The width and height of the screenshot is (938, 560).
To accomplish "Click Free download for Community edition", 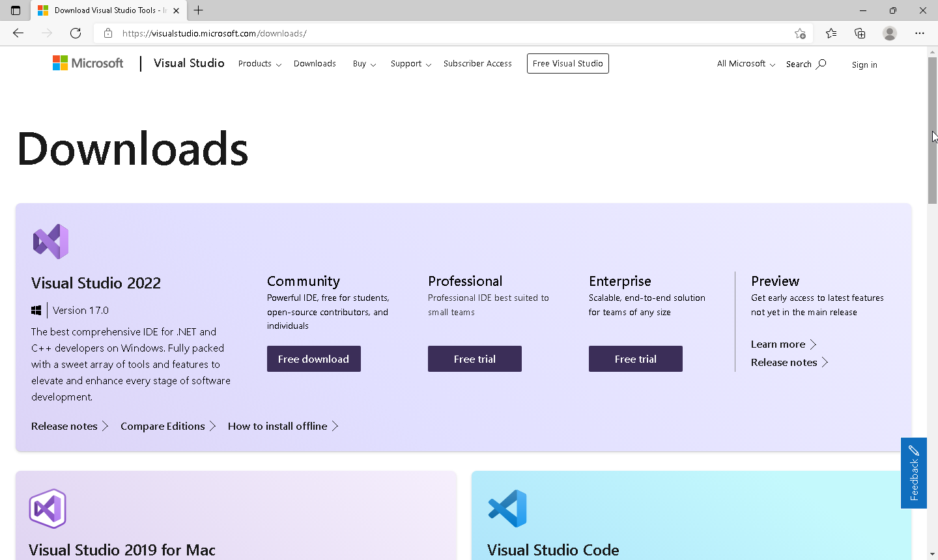I will coord(313,359).
